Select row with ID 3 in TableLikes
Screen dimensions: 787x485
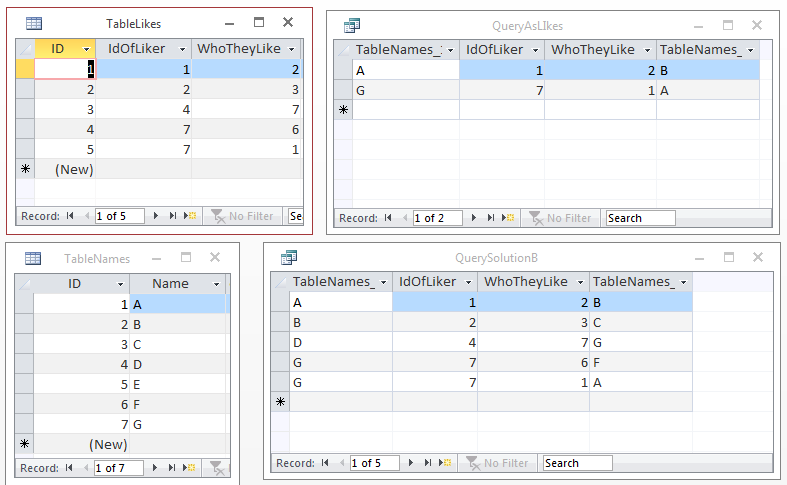(x=25, y=109)
